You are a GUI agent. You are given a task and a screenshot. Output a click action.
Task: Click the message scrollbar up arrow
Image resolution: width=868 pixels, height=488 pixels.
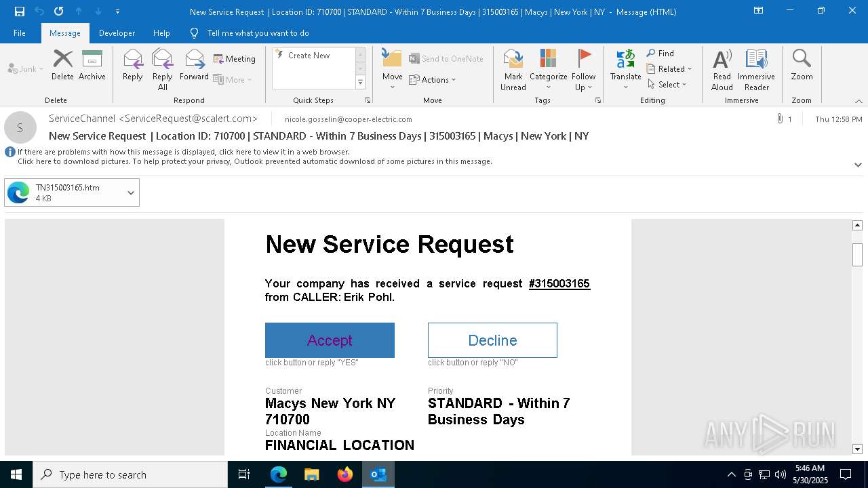click(x=857, y=225)
